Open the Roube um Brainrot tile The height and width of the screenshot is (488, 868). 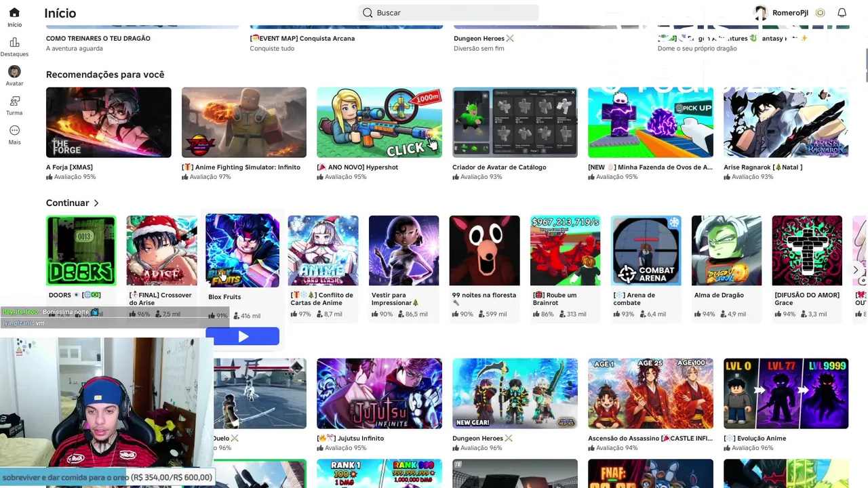click(x=565, y=251)
